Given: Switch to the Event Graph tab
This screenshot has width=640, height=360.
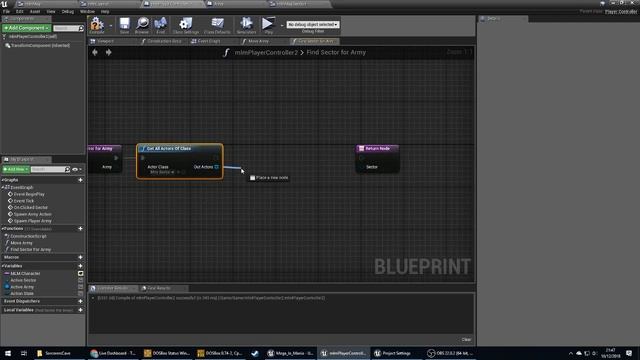Looking at the screenshot, I should [x=208, y=41].
